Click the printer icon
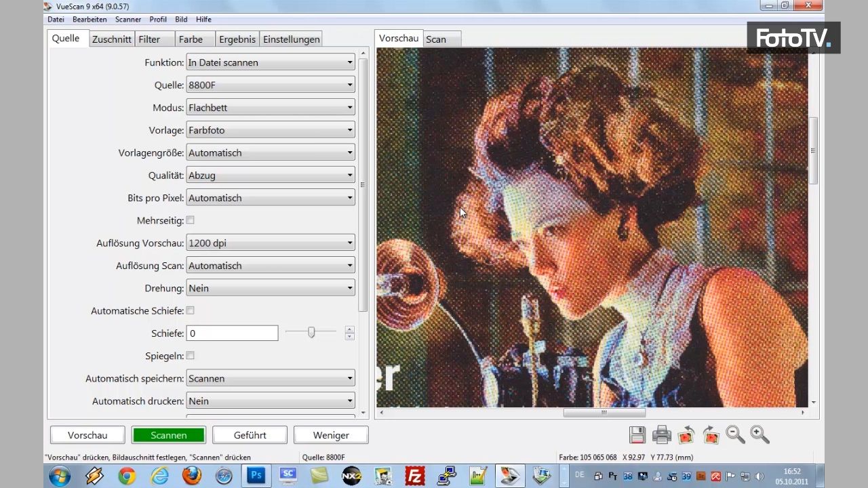 click(661, 434)
